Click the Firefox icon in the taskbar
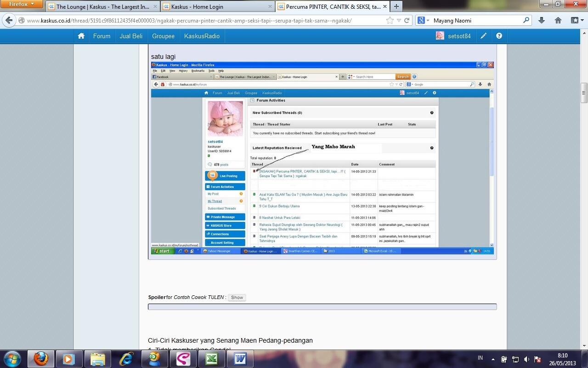588x368 pixels. [x=41, y=358]
